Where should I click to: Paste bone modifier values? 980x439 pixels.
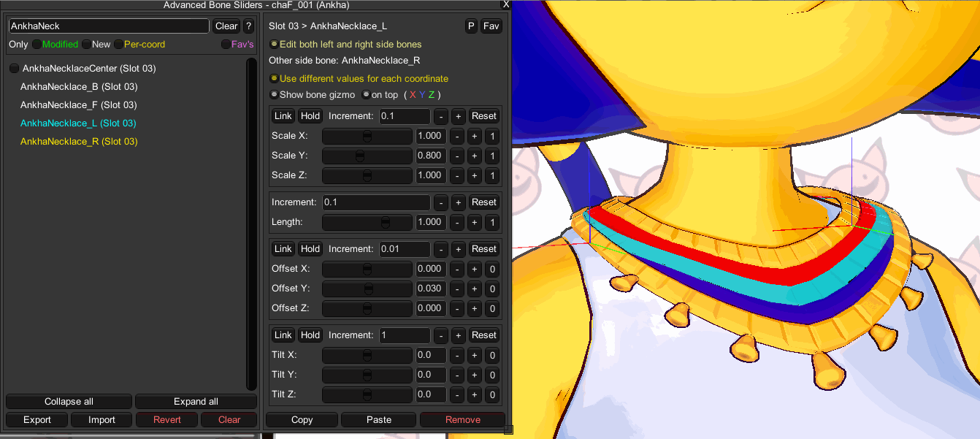379,420
